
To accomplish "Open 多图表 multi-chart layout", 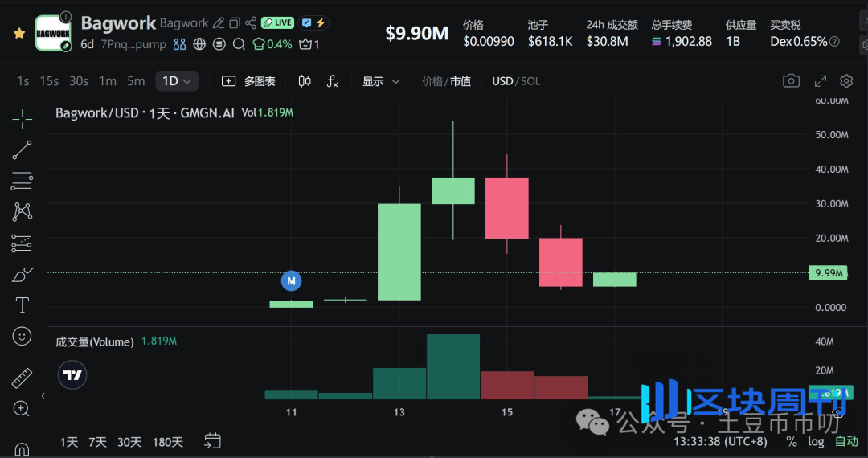I will [248, 81].
